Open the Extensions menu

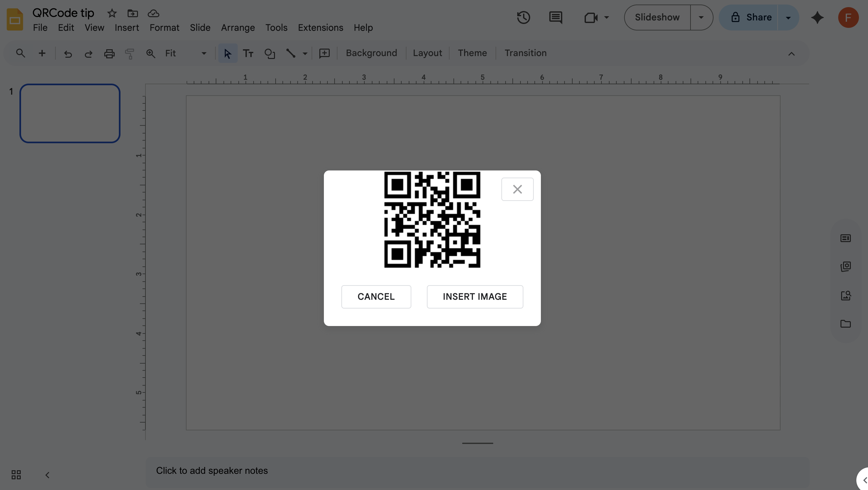click(320, 28)
